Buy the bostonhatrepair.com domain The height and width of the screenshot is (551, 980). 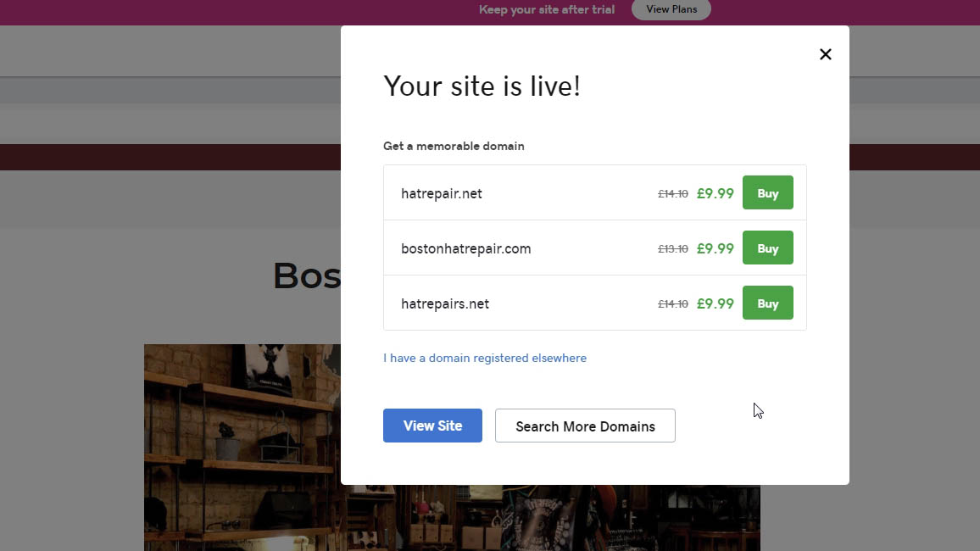[x=767, y=248]
